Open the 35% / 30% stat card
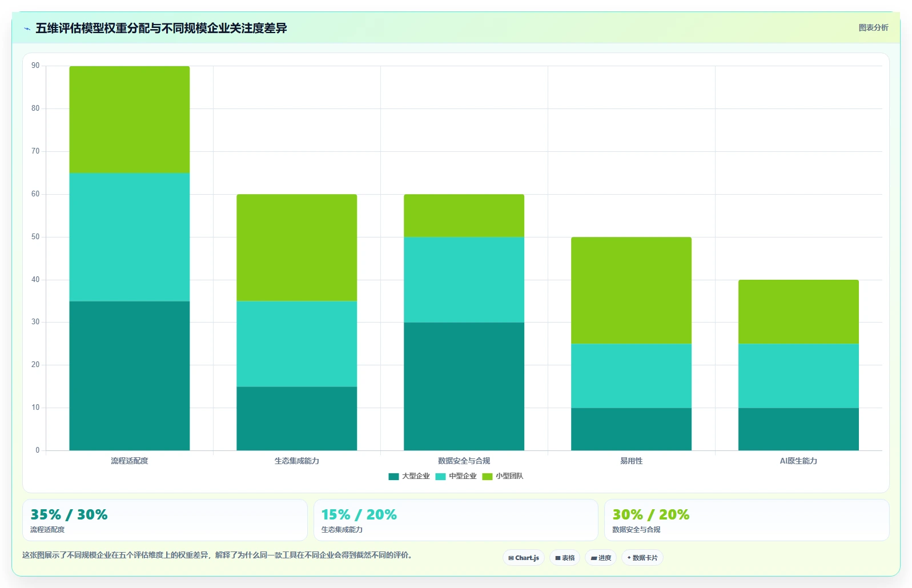912x588 pixels. pos(165,520)
